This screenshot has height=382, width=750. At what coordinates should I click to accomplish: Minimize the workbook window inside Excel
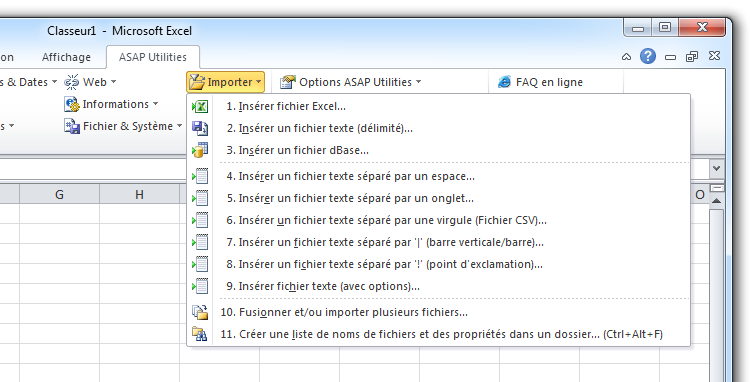click(x=670, y=57)
